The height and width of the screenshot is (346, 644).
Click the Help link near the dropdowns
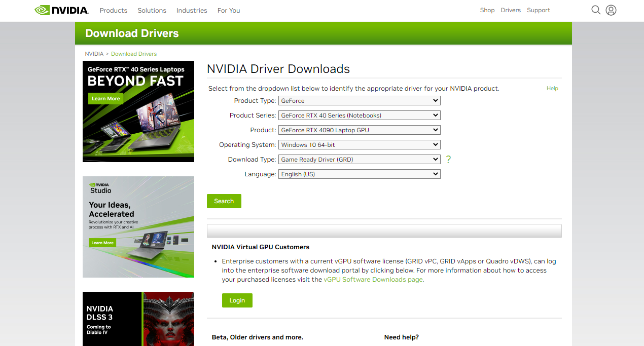[552, 88]
